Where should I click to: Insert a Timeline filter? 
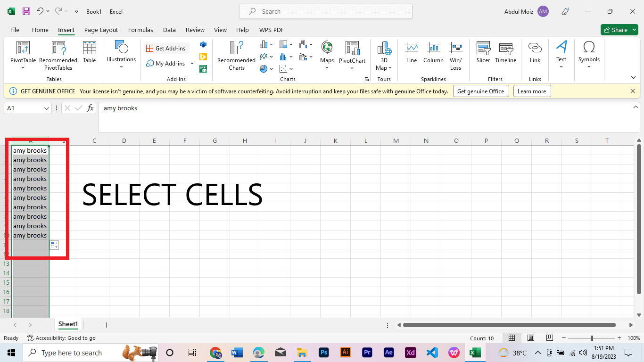505,52
